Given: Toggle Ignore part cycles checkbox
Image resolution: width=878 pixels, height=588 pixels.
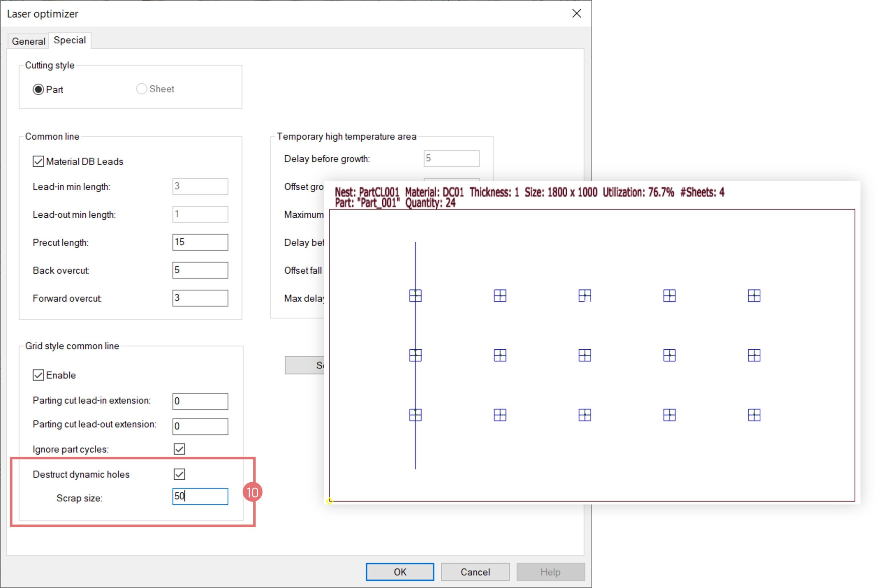Looking at the screenshot, I should pyautogui.click(x=179, y=449).
